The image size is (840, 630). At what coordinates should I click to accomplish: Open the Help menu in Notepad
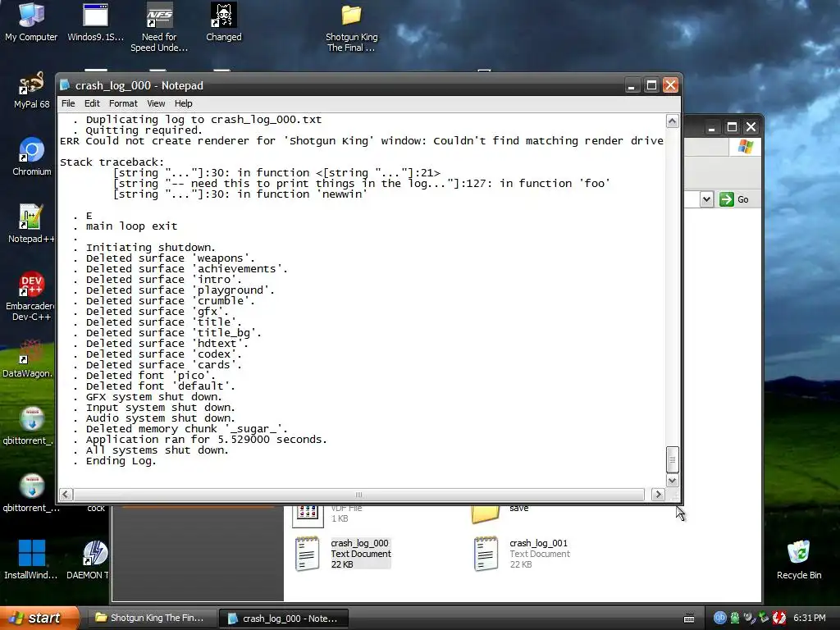[x=183, y=103]
